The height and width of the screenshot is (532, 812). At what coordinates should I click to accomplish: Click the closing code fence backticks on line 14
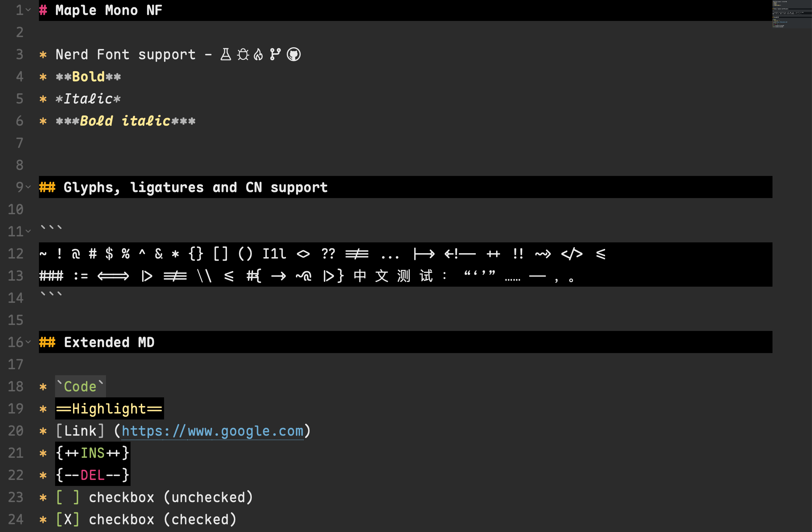51,294
